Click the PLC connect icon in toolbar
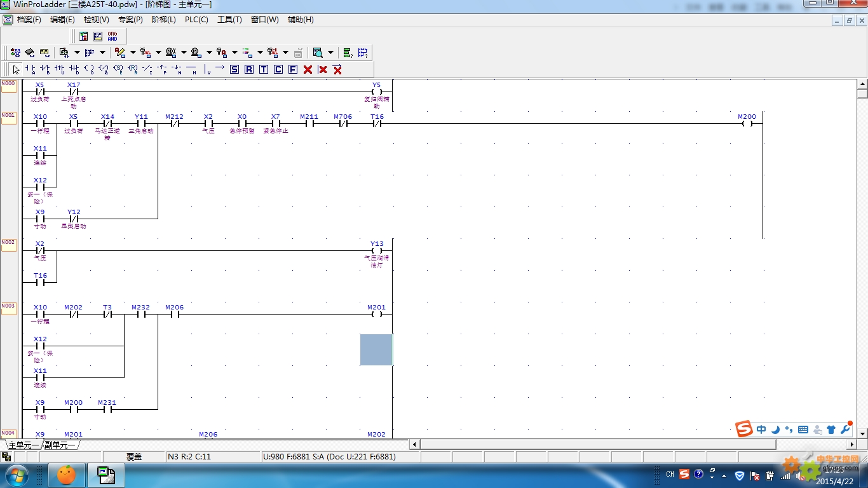Image resolution: width=868 pixels, height=488 pixels. pos(15,52)
